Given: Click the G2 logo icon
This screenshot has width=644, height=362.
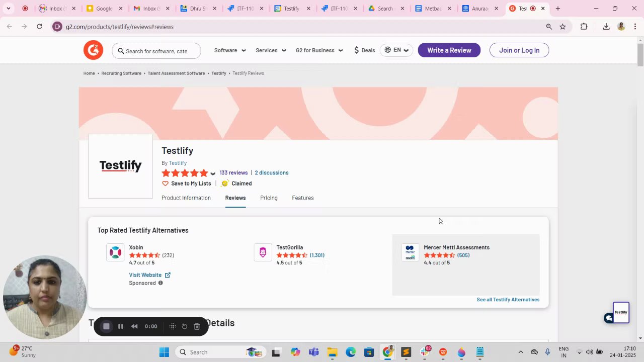Looking at the screenshot, I should 93,50.
